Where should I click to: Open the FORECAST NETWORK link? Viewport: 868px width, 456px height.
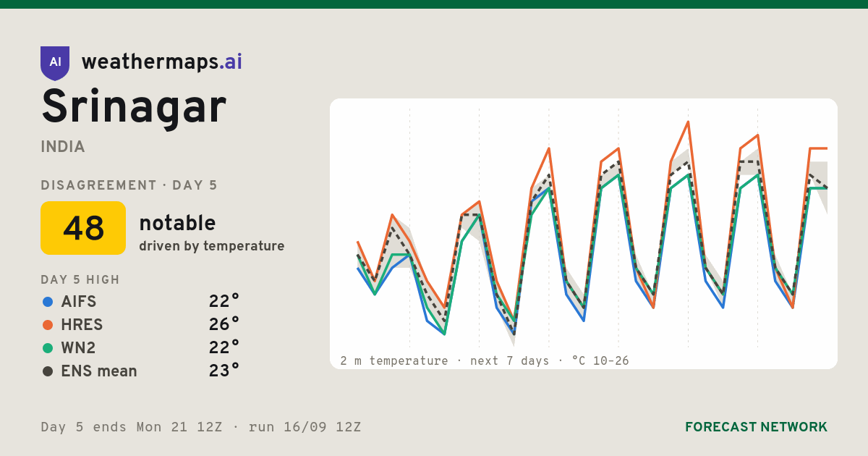pyautogui.click(x=756, y=427)
